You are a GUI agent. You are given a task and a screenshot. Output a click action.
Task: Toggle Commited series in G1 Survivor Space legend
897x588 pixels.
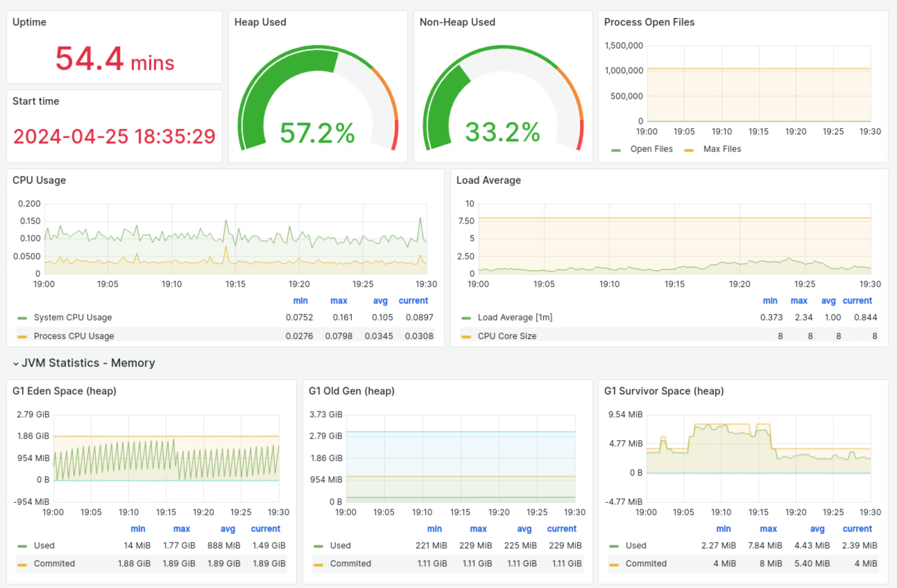tap(646, 563)
